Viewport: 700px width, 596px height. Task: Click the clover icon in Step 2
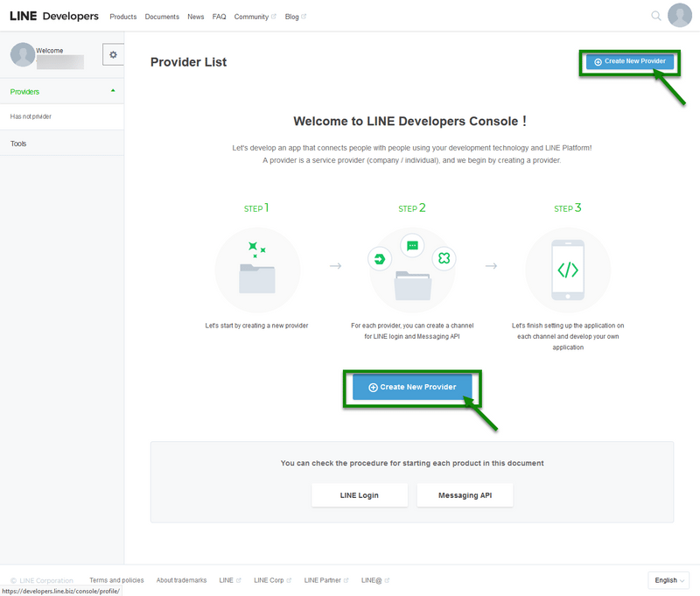point(444,258)
